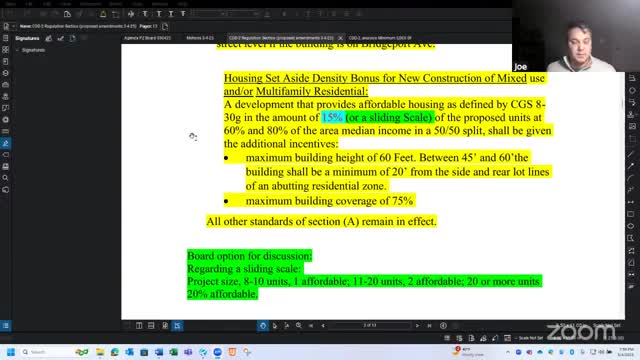The height and width of the screenshot is (360, 640).
Task: Click the Previous View circular button
Action: tap(443, 326)
